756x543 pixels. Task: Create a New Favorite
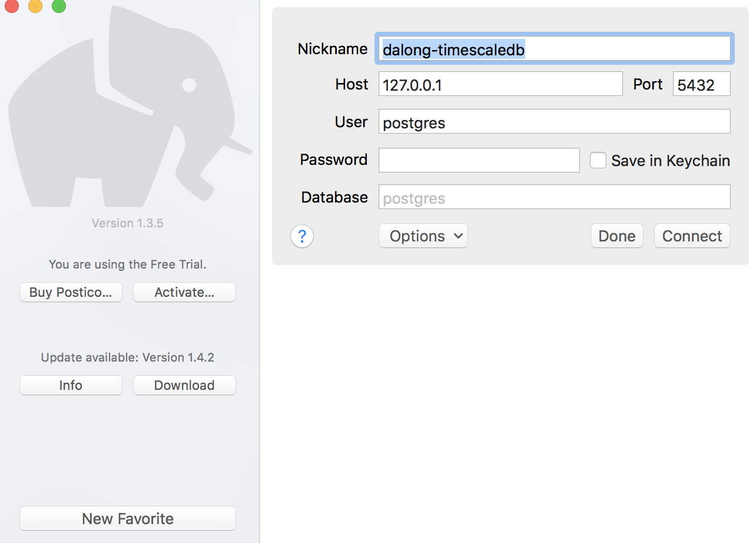128,519
